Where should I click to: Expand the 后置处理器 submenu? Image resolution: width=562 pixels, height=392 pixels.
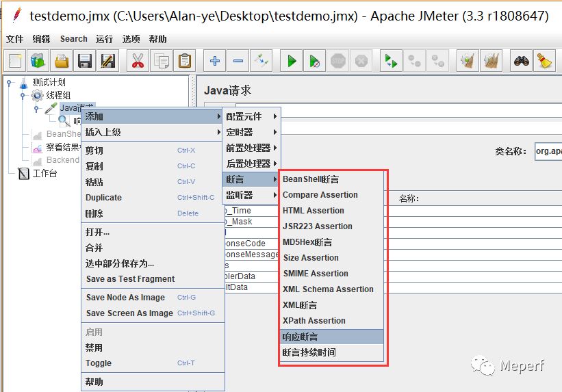pyautogui.click(x=251, y=164)
